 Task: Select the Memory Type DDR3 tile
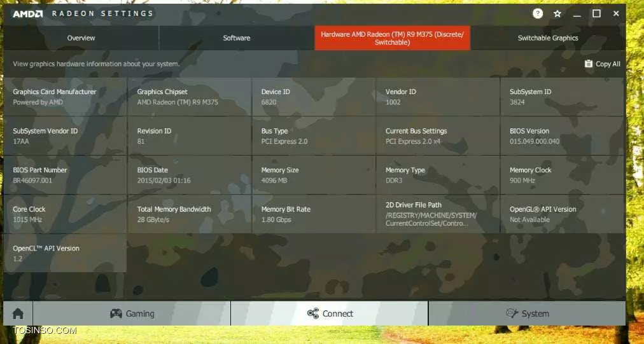point(438,175)
